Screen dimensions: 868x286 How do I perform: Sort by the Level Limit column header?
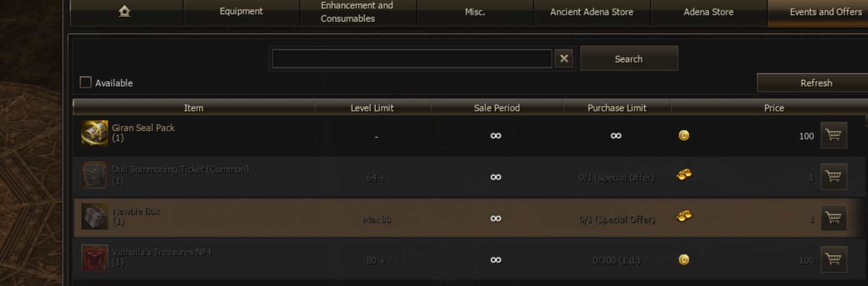coord(372,108)
